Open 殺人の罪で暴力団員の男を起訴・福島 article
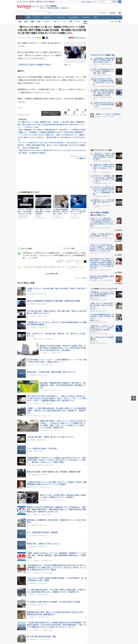Screen dimensions: 138x644 (41, 636)
